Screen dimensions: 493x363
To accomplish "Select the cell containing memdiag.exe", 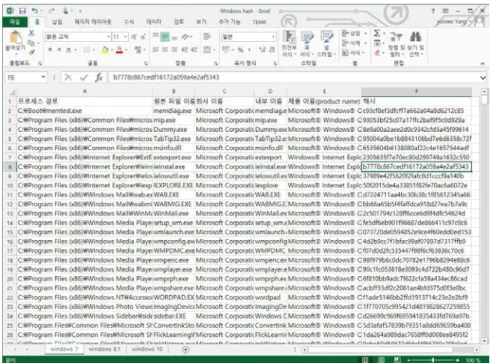I will tap(173, 111).
